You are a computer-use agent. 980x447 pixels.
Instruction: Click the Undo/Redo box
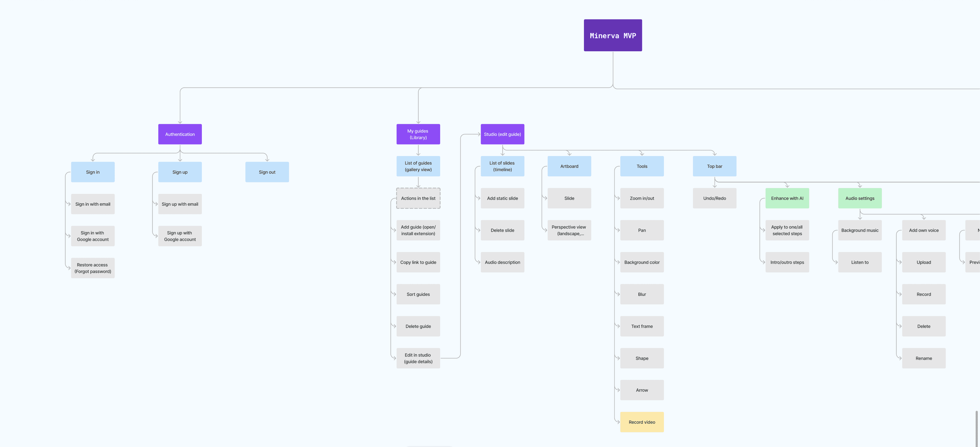714,198
